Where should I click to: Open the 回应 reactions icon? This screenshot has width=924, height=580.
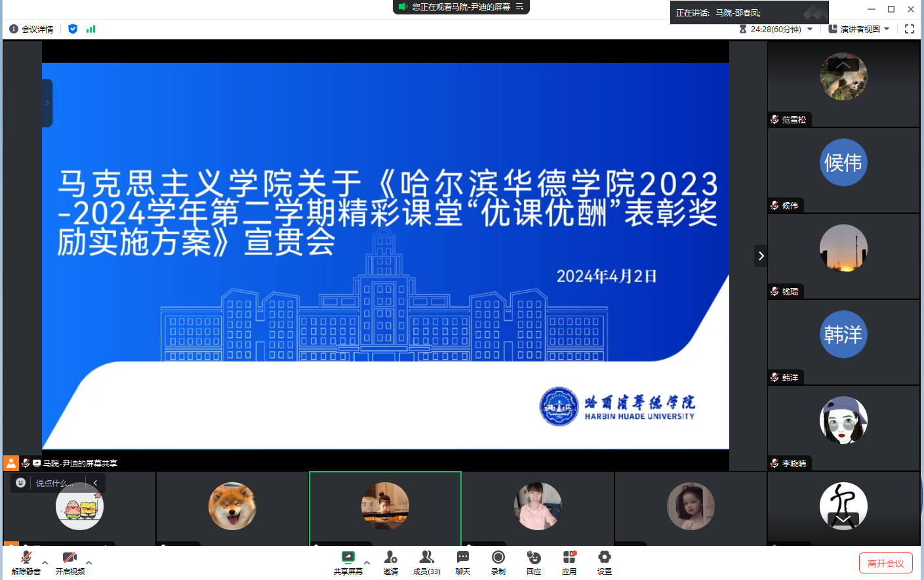click(534, 562)
